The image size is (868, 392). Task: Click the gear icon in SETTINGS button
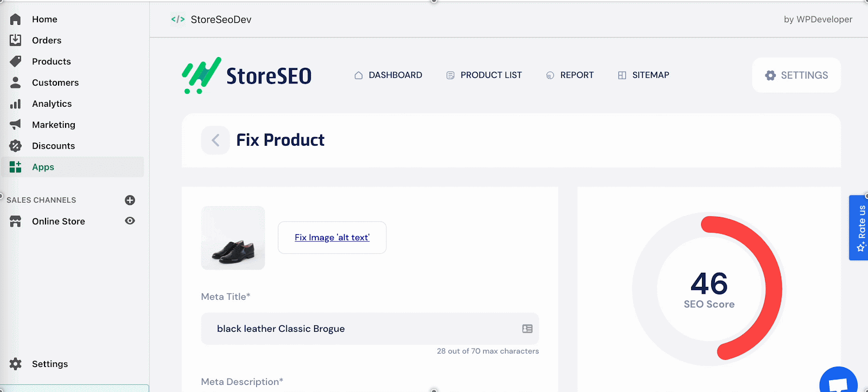point(770,75)
